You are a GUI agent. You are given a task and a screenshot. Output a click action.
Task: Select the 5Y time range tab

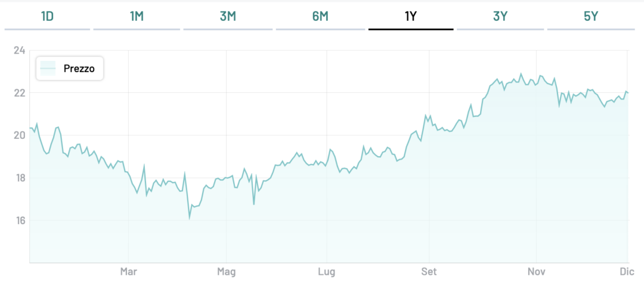591,16
